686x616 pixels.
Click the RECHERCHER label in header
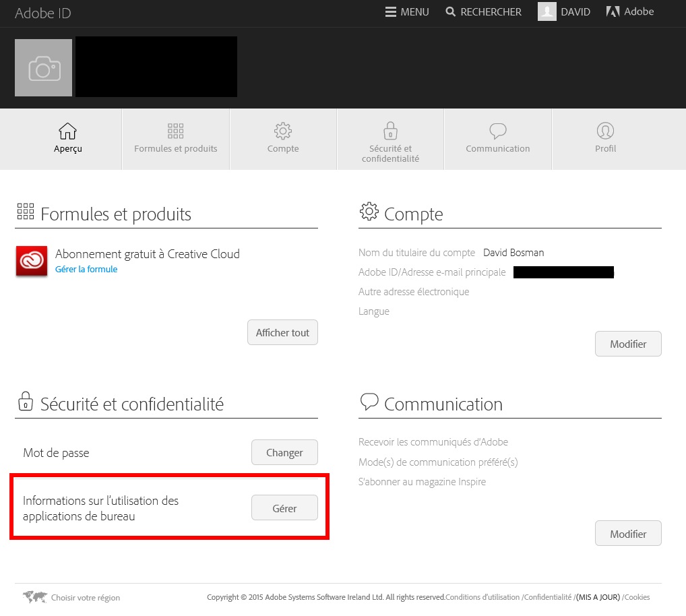point(491,12)
